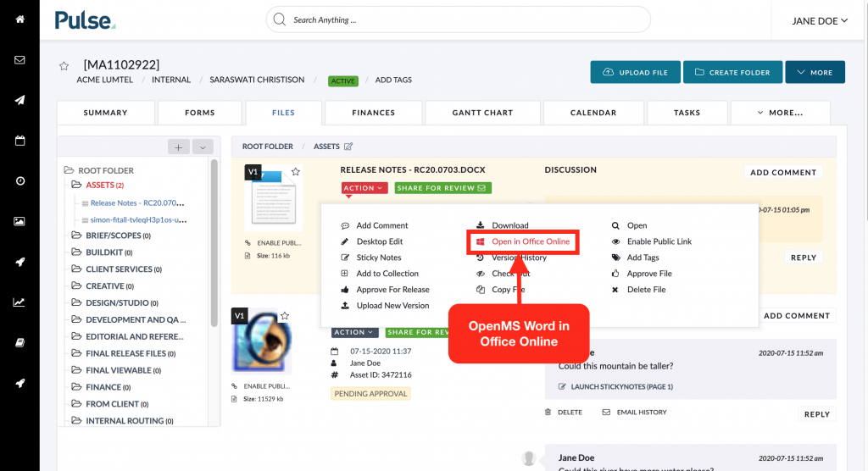This screenshot has width=868, height=471.
Task: Open the book sidebar icon
Action: pos(20,342)
